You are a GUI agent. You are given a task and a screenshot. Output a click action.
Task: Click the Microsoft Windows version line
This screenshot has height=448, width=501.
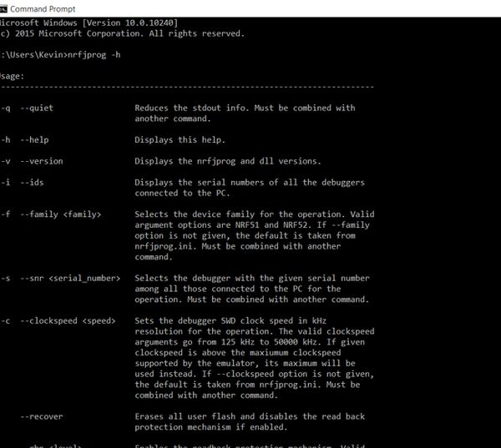[x=89, y=23]
